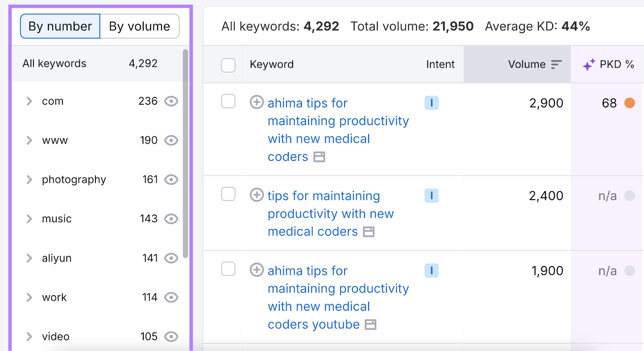Open the SERP snapshot icon for the second keyword
644x351 pixels.
click(x=368, y=232)
